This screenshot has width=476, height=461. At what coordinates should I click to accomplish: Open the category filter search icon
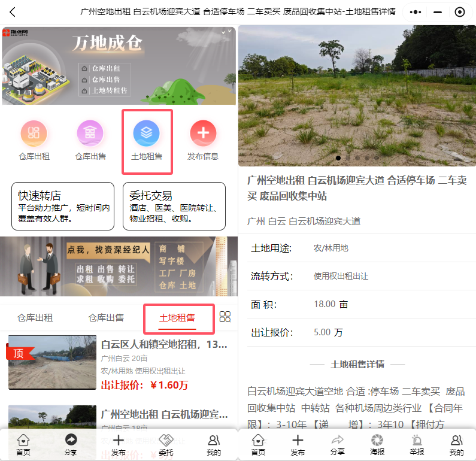pyautogui.click(x=225, y=317)
